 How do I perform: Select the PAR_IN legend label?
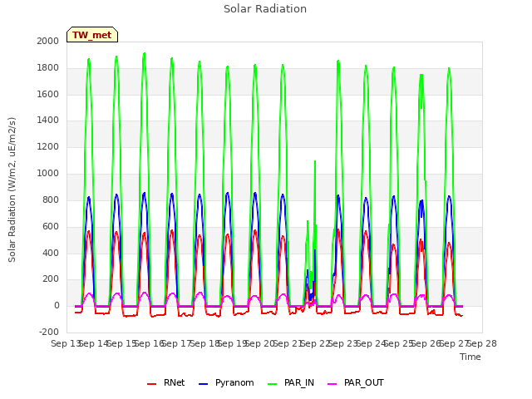pyautogui.click(x=299, y=382)
